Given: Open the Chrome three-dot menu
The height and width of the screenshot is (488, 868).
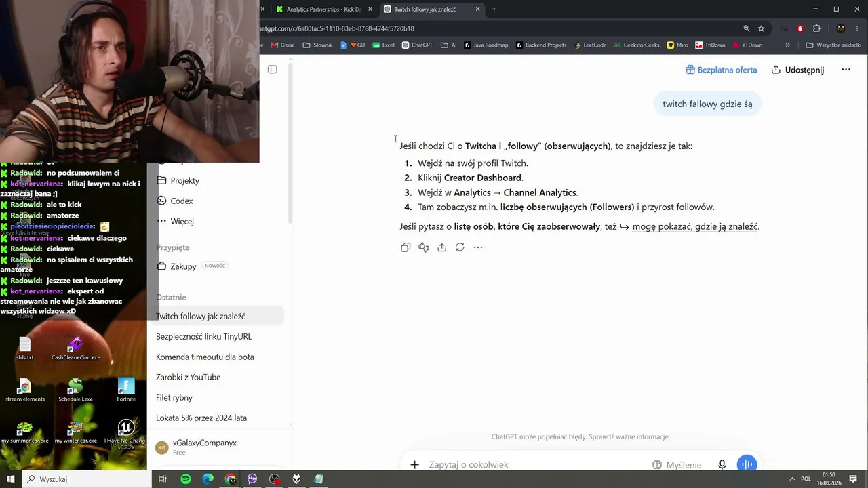Looking at the screenshot, I should (856, 28).
